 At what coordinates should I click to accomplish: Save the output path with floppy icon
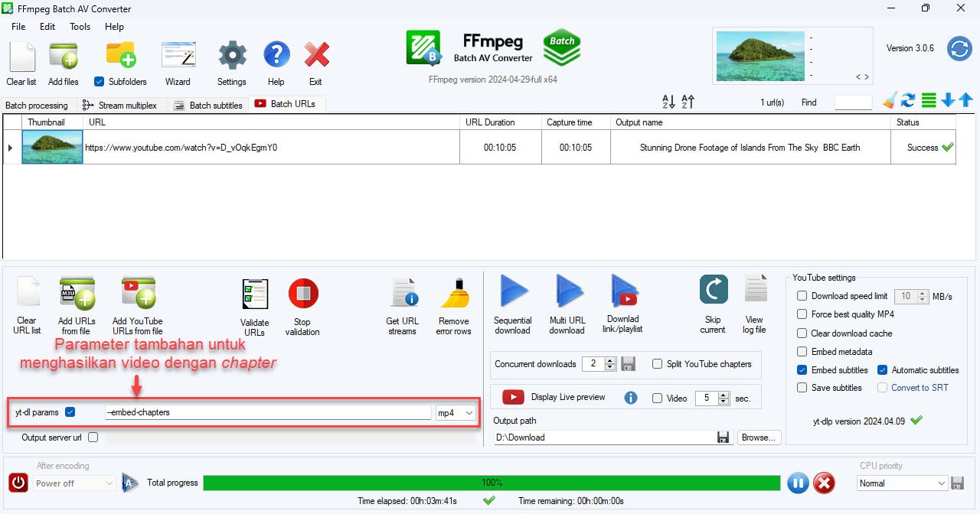tap(723, 438)
